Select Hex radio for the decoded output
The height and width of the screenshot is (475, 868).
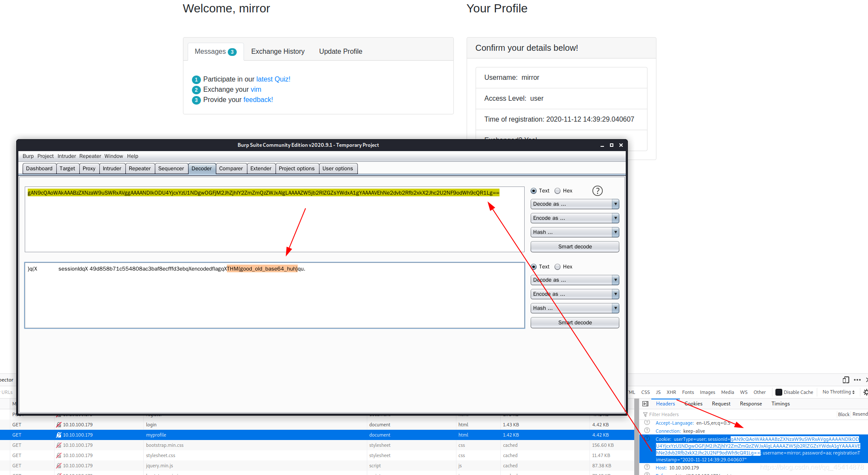point(557,267)
